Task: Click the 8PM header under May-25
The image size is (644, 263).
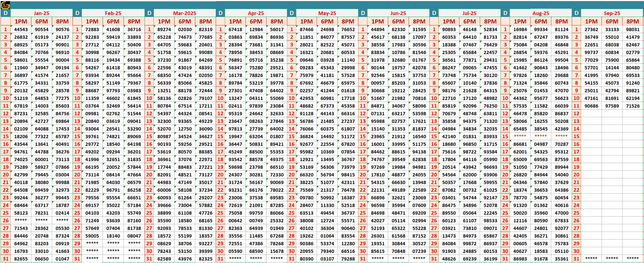Action: tap(348, 22)
